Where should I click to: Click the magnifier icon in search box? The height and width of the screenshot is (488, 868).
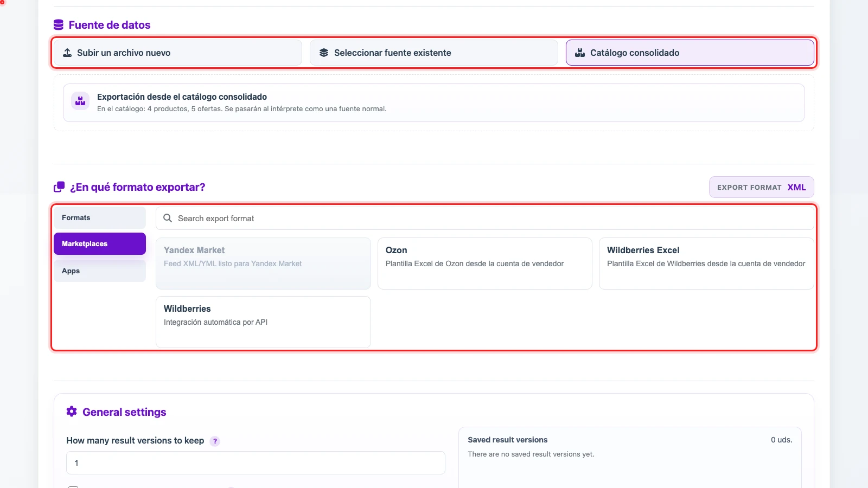pyautogui.click(x=168, y=218)
